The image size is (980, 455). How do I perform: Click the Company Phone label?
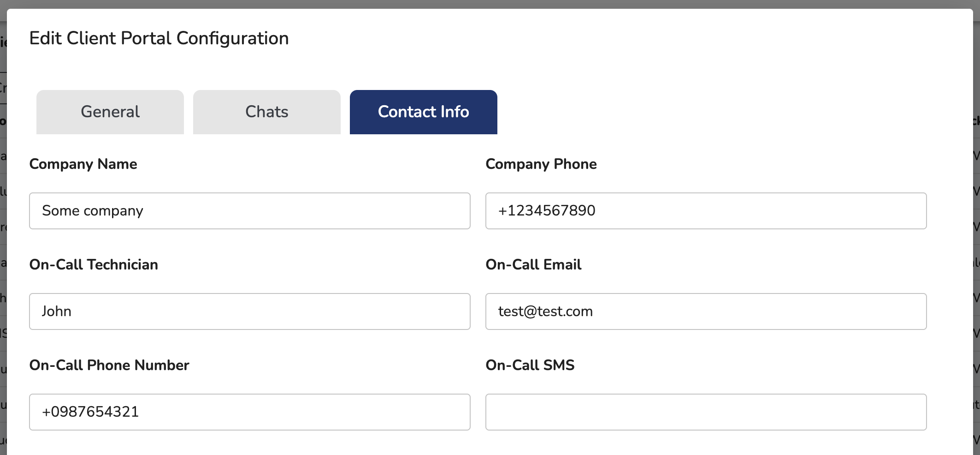pyautogui.click(x=541, y=164)
